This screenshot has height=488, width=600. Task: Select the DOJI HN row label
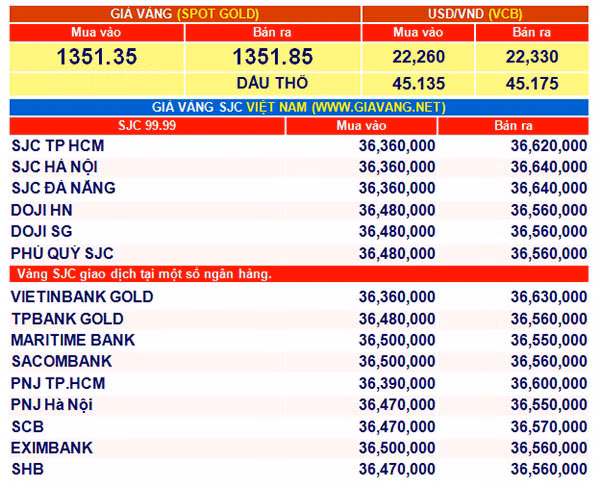pyautogui.click(x=42, y=210)
